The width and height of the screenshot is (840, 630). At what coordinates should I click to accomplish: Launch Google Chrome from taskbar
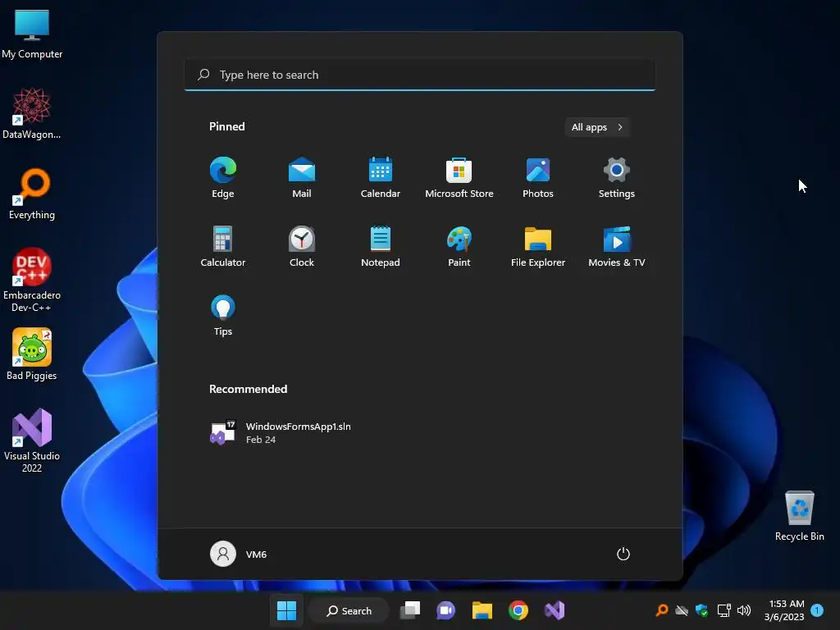coord(518,610)
